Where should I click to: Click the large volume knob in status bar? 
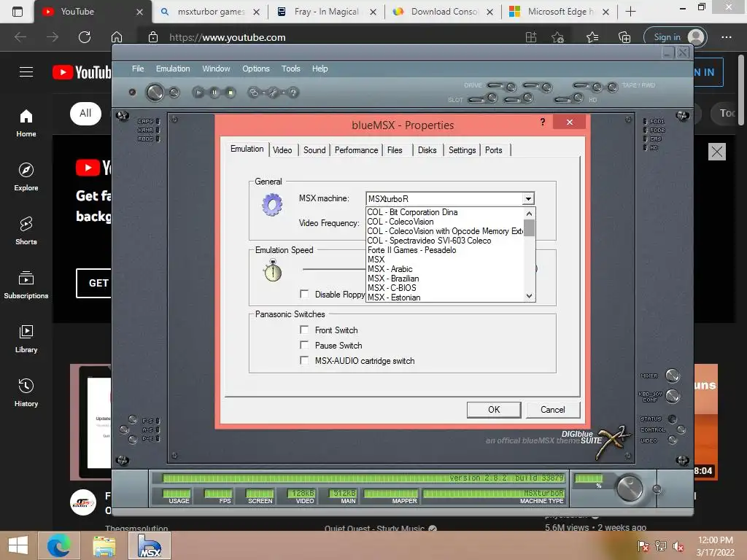630,488
